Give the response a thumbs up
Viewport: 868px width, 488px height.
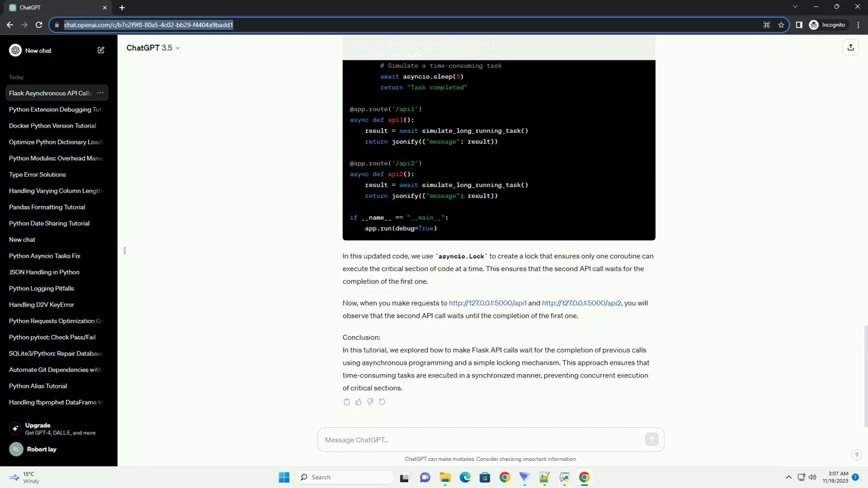tap(358, 402)
